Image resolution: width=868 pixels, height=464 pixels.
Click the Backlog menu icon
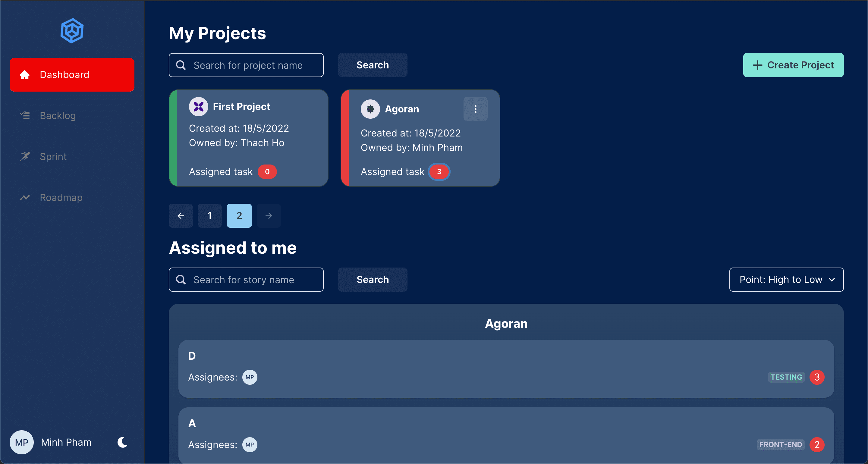click(x=25, y=115)
